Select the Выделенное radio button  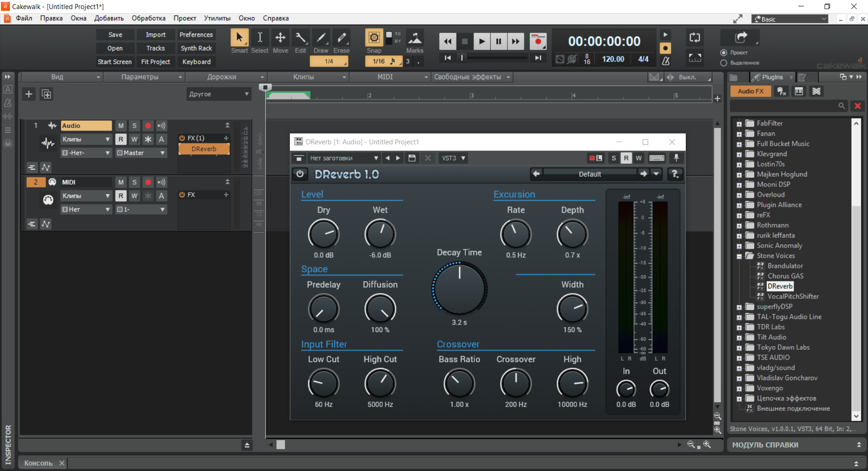click(x=724, y=63)
